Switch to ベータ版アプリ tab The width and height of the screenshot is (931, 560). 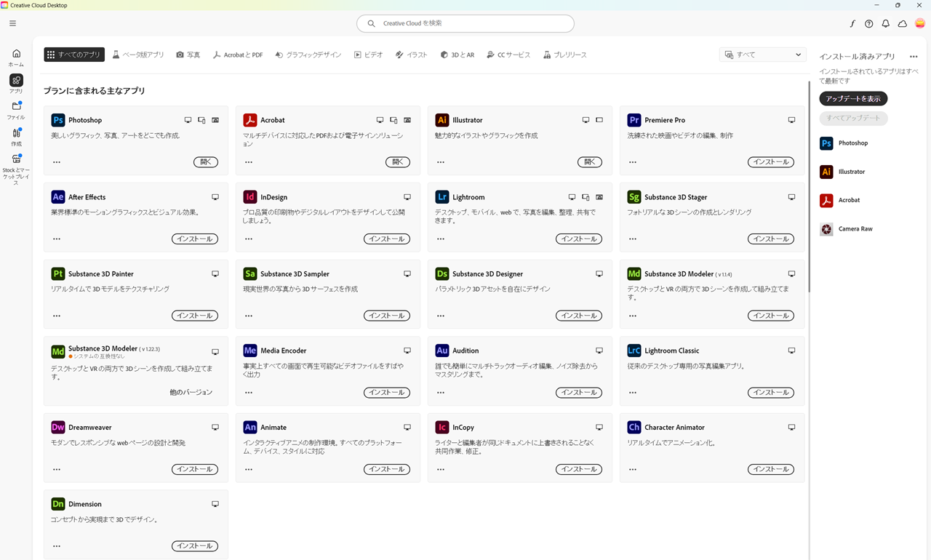[138, 55]
